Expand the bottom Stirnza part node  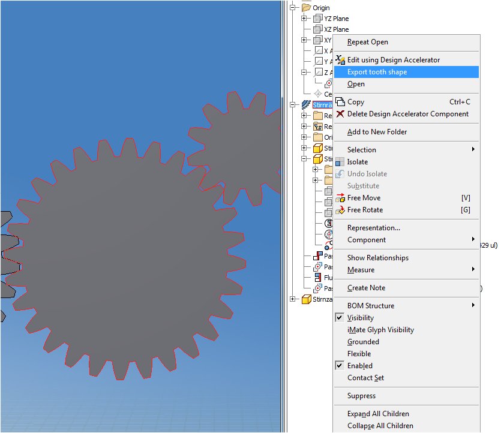click(x=293, y=299)
